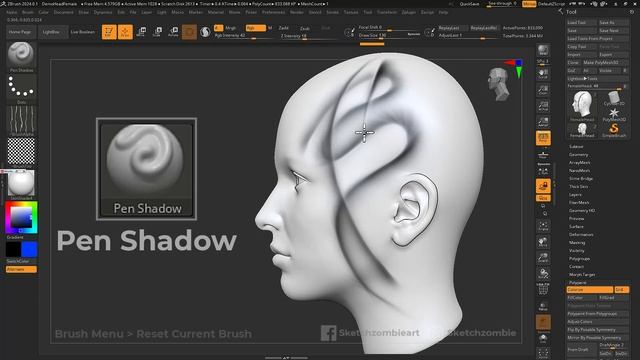Click the Home Page button
The width and height of the screenshot is (640, 360).
point(20,32)
